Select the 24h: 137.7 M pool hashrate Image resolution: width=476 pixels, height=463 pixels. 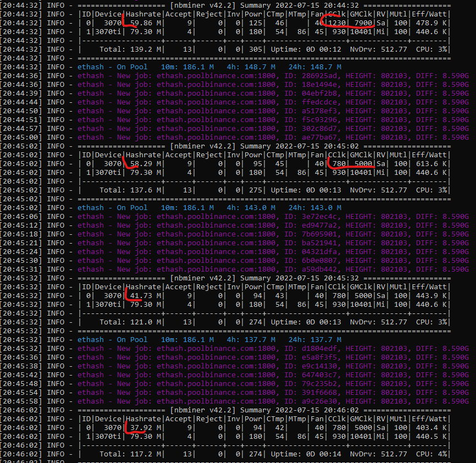click(315, 340)
